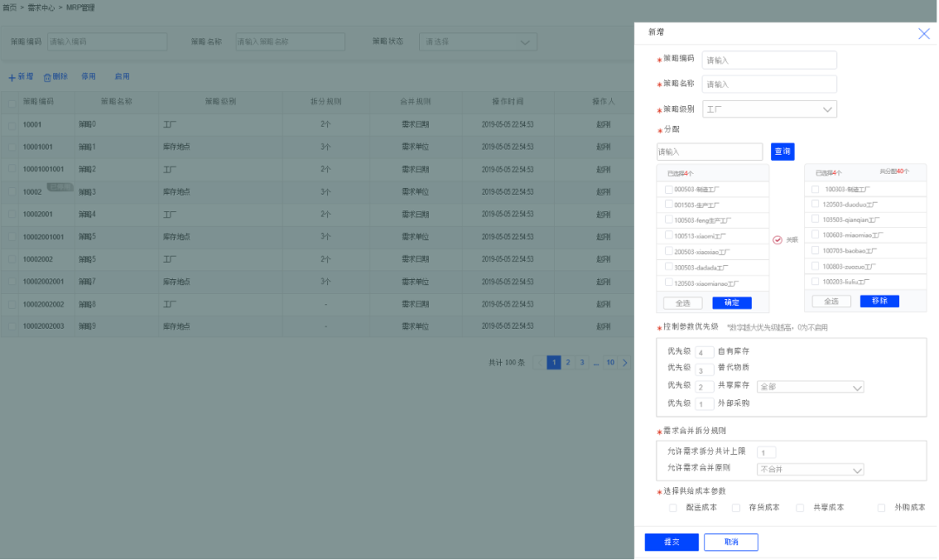Image resolution: width=939 pixels, height=560 pixels.
Task: Click the plus 新增 toolbar icon
Action: pos(12,77)
